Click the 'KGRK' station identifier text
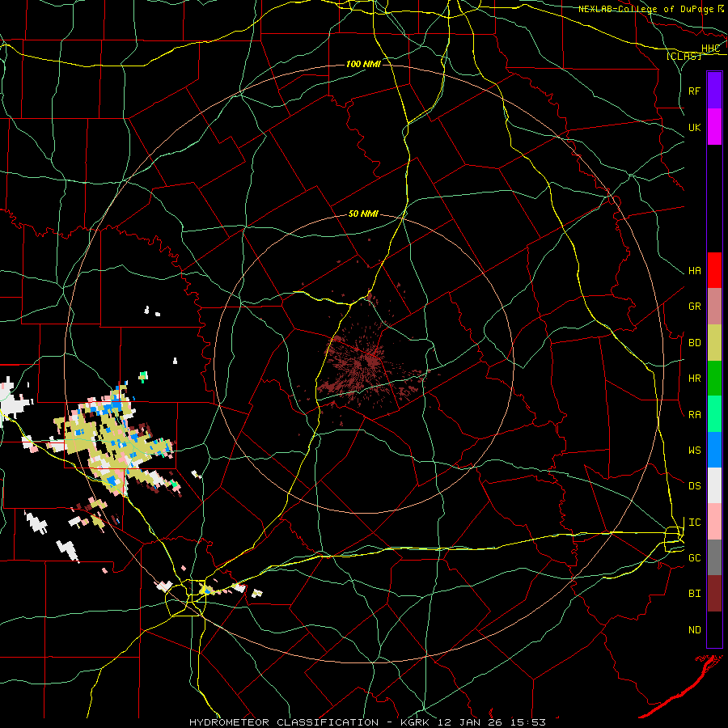The height and width of the screenshot is (728, 728). [x=415, y=722]
